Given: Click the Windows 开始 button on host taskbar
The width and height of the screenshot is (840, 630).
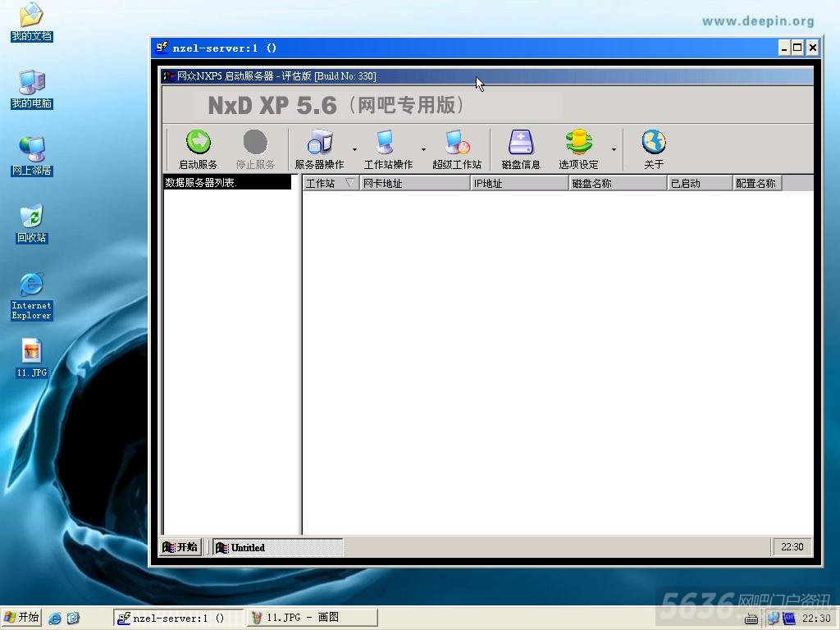Looking at the screenshot, I should (21, 618).
